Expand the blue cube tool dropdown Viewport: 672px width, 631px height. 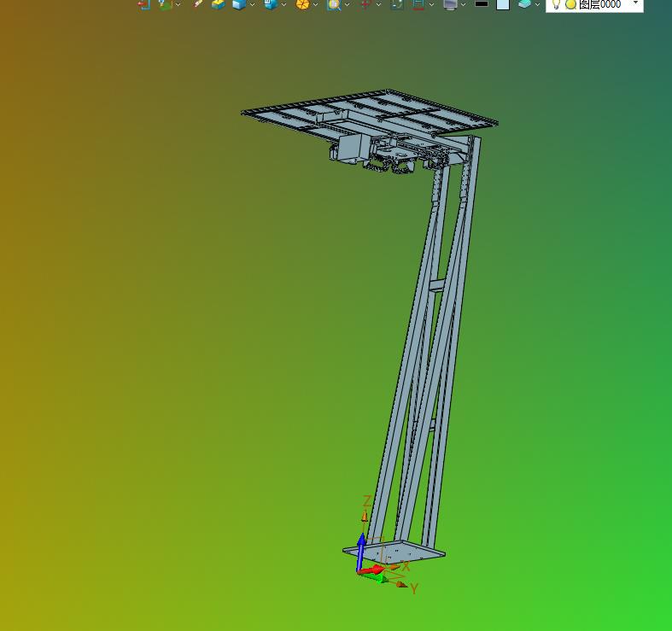coord(252,5)
